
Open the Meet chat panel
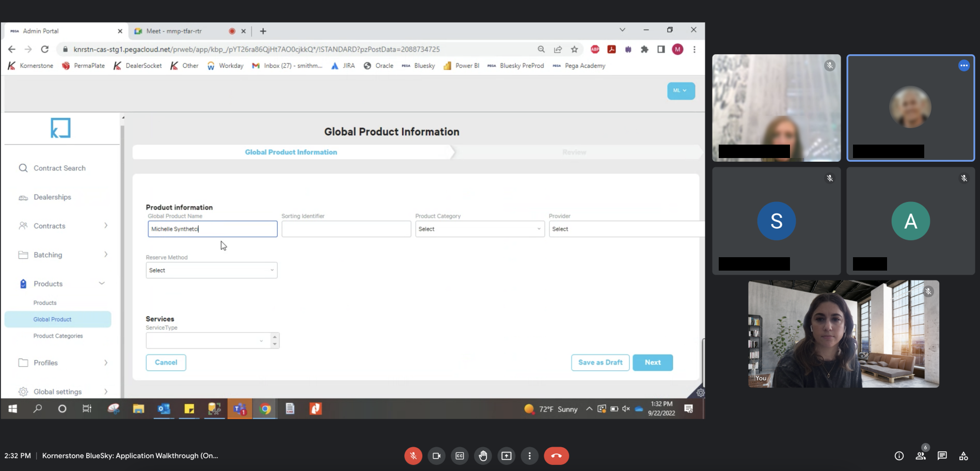[942, 456]
